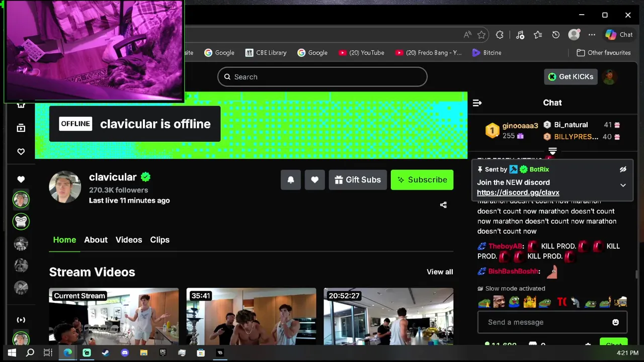This screenshot has width=644, height=362.
Task: Open Discord from the taskbar
Action: pyautogui.click(x=125, y=353)
